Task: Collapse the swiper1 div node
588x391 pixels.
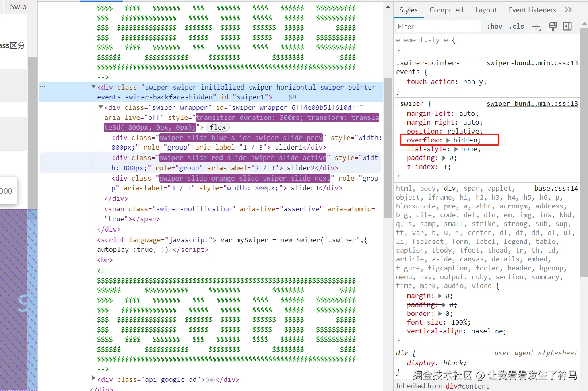Action: pos(93,87)
